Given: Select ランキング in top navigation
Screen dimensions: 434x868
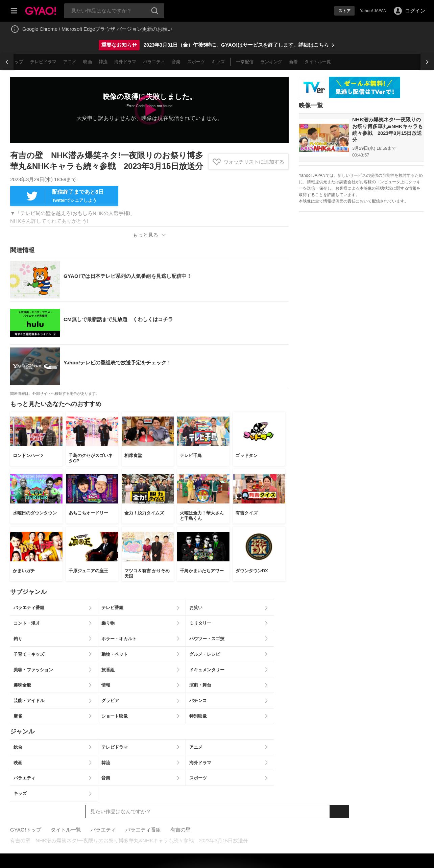Looking at the screenshot, I should [271, 62].
